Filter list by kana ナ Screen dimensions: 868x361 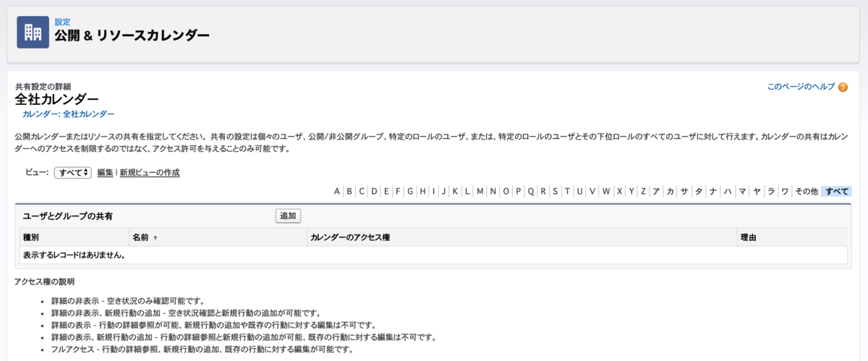pyautogui.click(x=713, y=192)
